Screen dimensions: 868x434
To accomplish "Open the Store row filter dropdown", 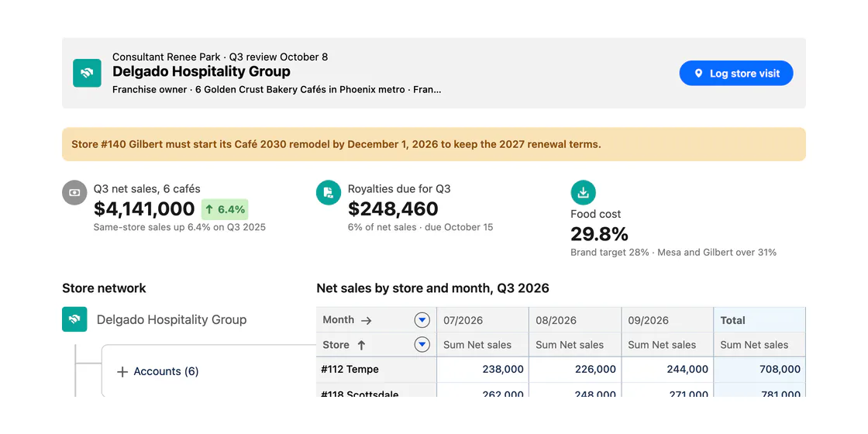I will tap(422, 345).
